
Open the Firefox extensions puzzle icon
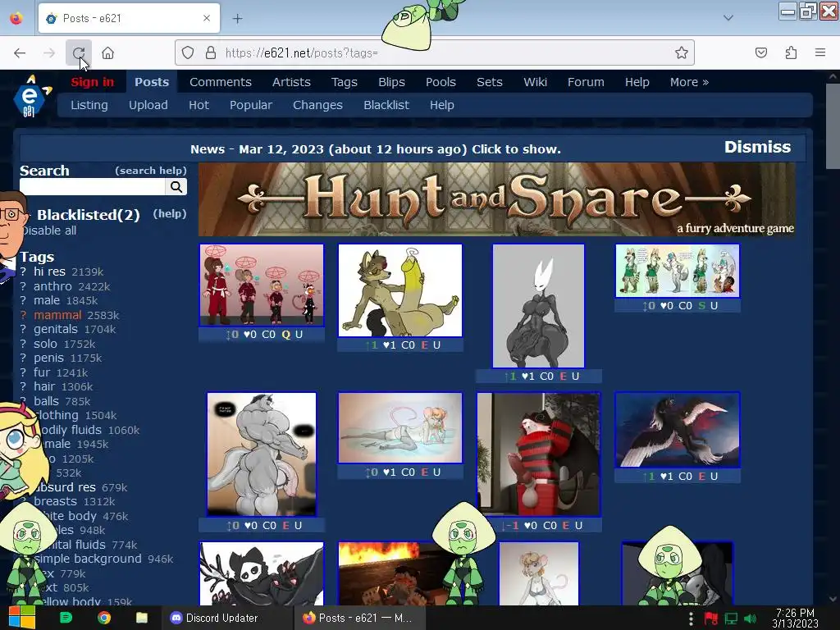791,52
